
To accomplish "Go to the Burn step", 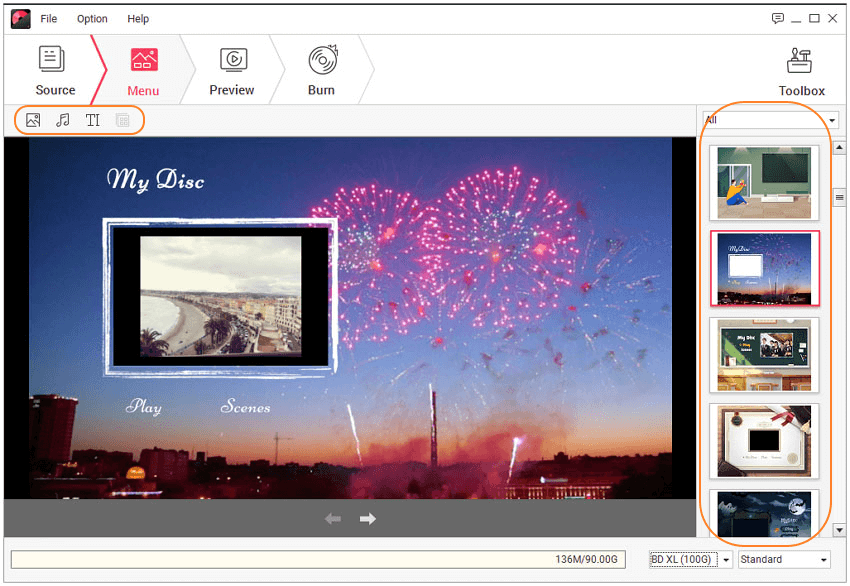I will coord(321,71).
